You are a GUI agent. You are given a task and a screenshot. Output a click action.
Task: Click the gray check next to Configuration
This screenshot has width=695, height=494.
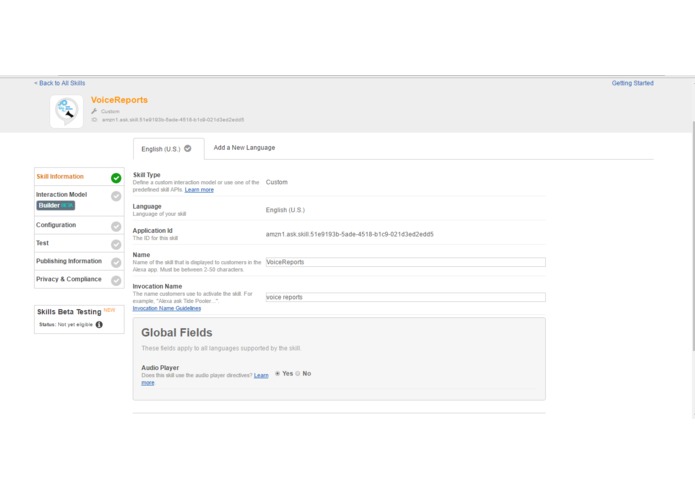pyautogui.click(x=116, y=226)
